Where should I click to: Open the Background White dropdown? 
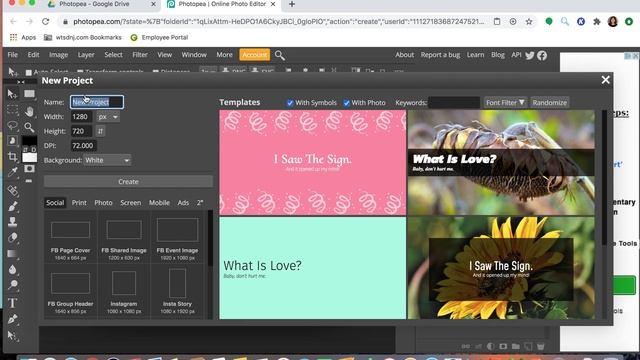[107, 160]
